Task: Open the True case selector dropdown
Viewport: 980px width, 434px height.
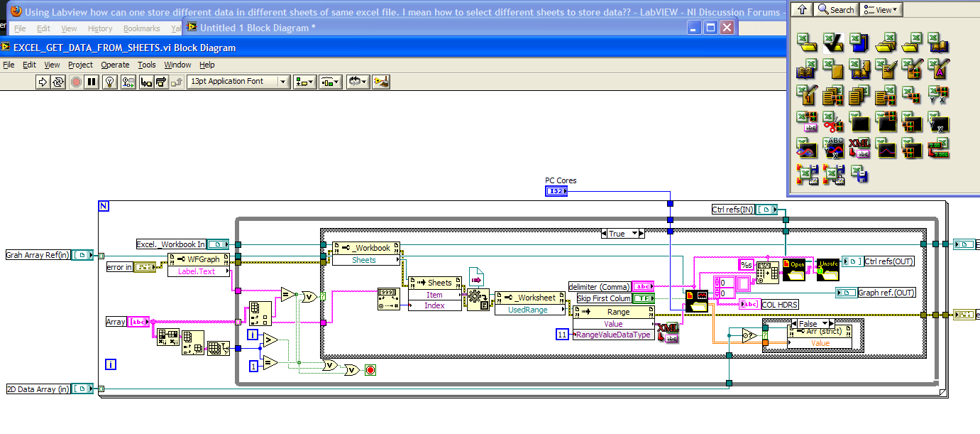Action: [x=637, y=233]
